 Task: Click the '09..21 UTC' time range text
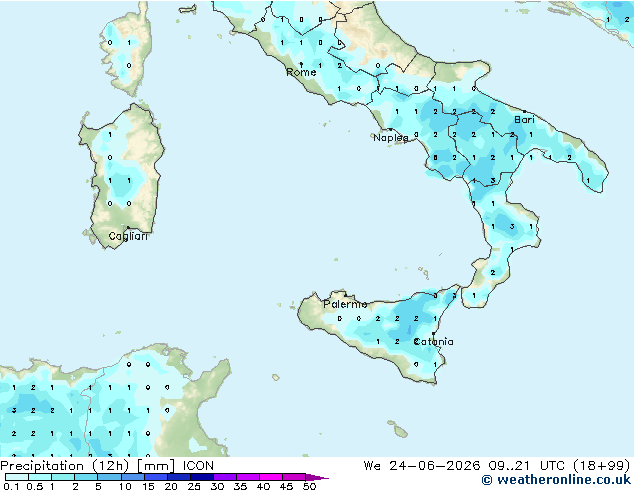pyautogui.click(x=524, y=466)
